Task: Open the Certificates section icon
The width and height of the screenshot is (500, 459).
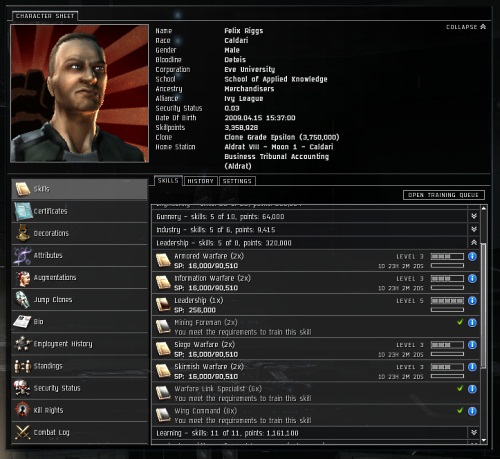Action: (23, 211)
